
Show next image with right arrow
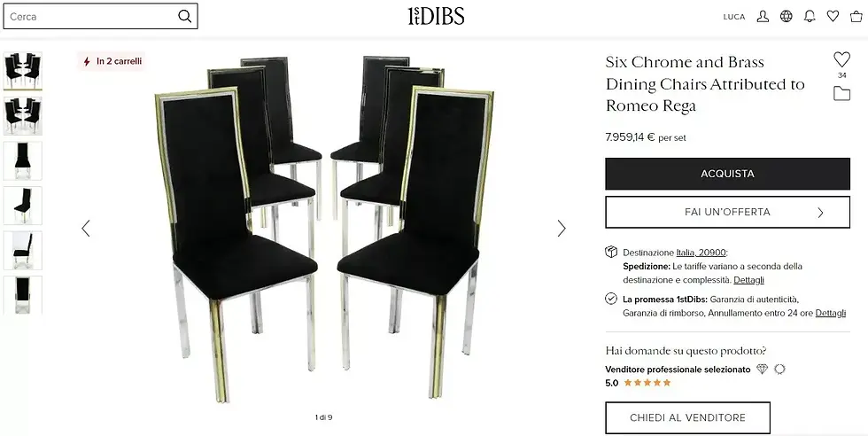(x=562, y=229)
